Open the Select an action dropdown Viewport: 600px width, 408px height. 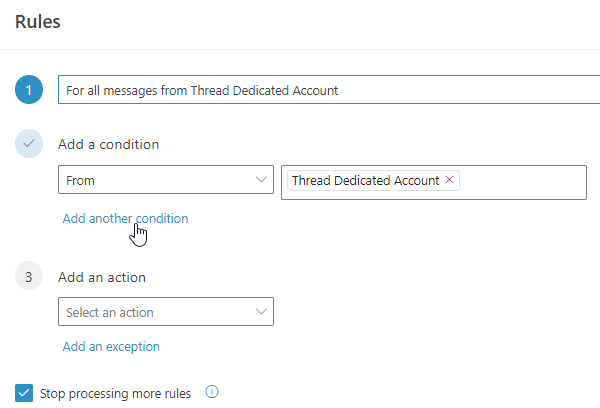[166, 312]
